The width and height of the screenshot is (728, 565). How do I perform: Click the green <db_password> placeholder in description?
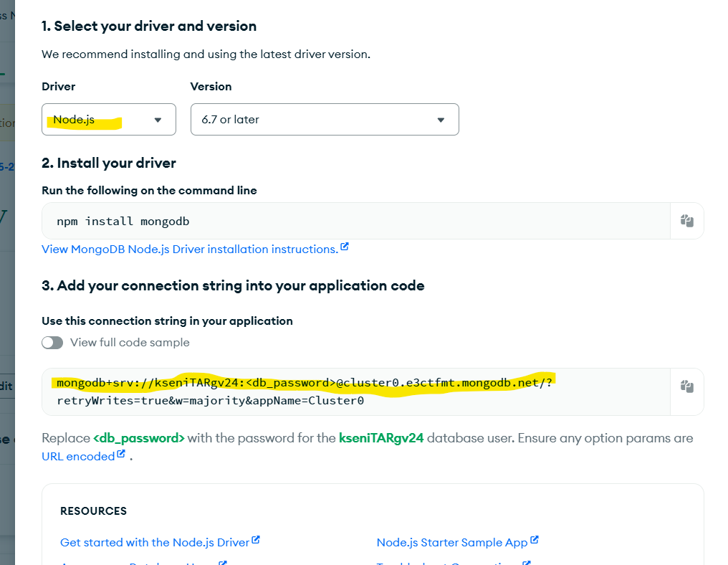click(x=139, y=438)
